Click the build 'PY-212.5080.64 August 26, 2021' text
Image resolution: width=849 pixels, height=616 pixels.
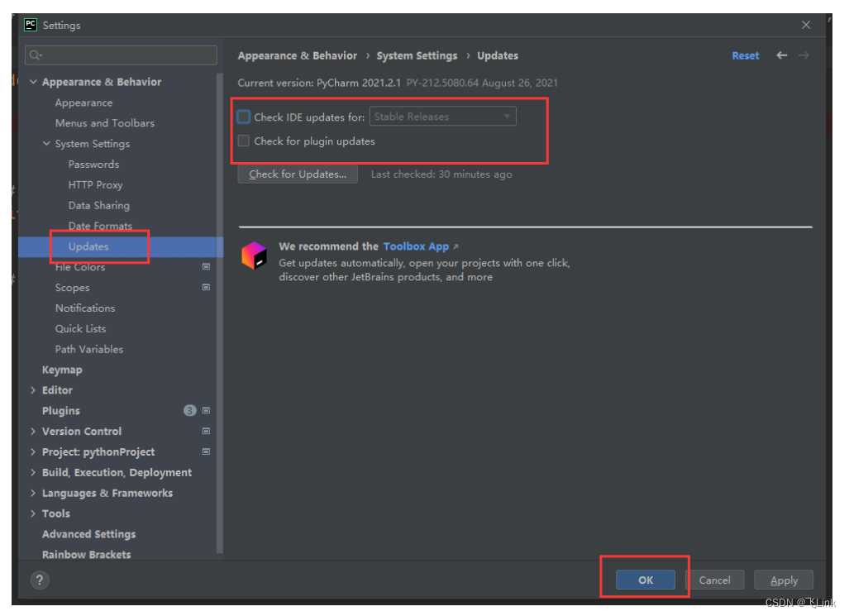pyautogui.click(x=482, y=83)
